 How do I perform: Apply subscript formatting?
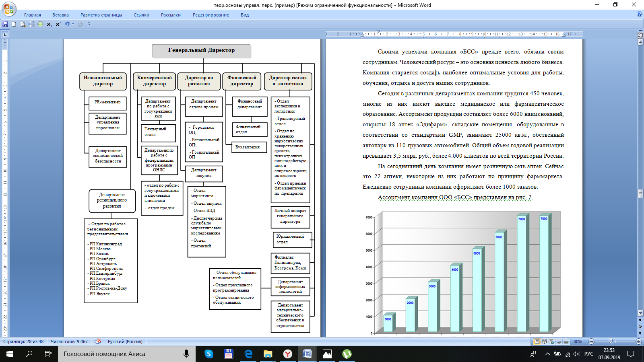[49, 24]
